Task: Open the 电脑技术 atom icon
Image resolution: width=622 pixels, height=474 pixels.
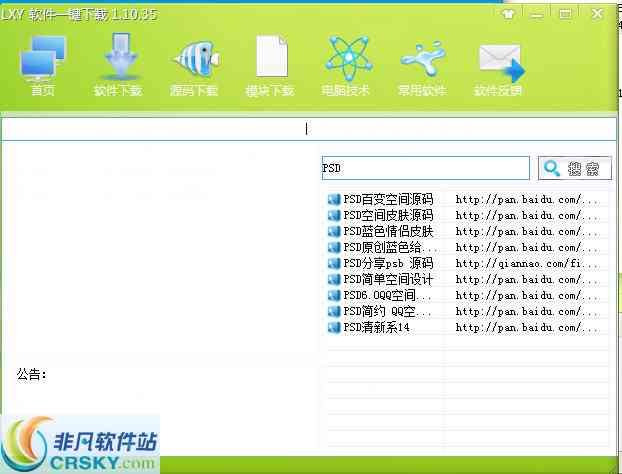Action: click(346, 65)
